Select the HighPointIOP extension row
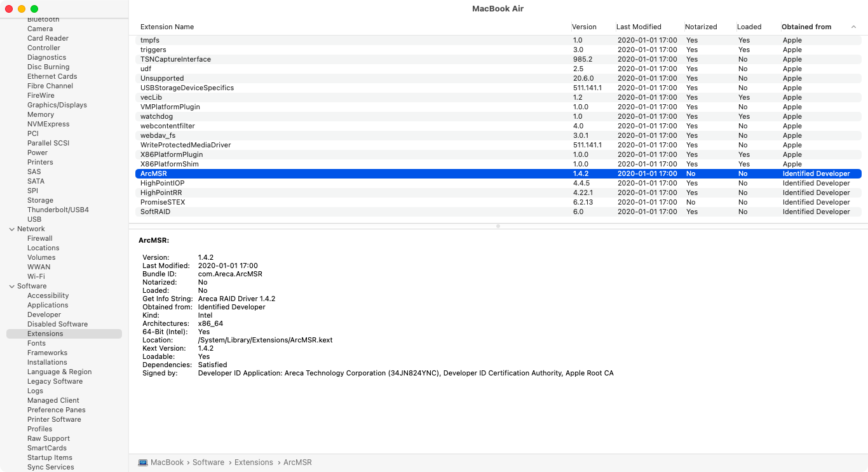 coord(498,183)
